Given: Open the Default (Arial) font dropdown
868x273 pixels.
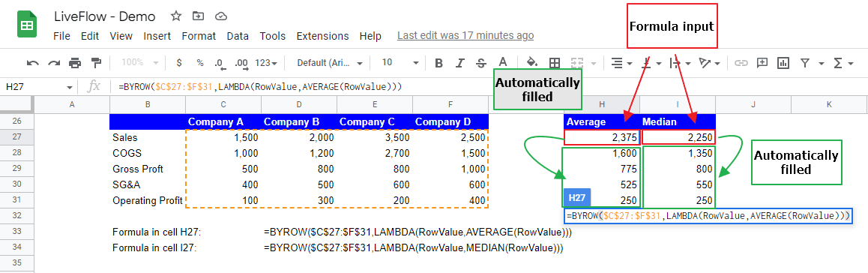Looking at the screenshot, I should (330, 63).
